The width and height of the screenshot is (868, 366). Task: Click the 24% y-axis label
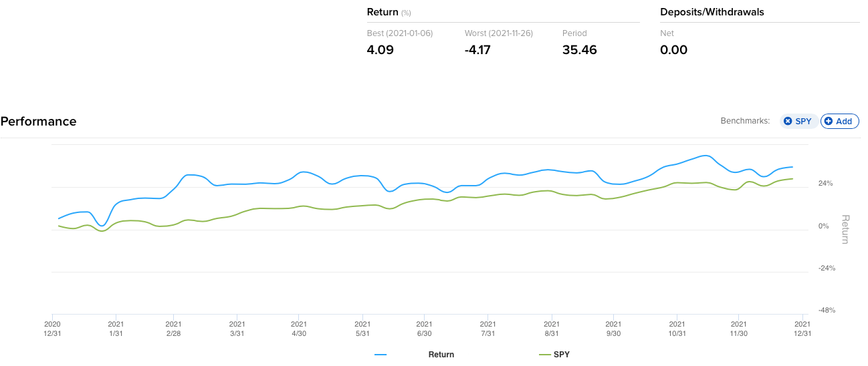point(826,184)
